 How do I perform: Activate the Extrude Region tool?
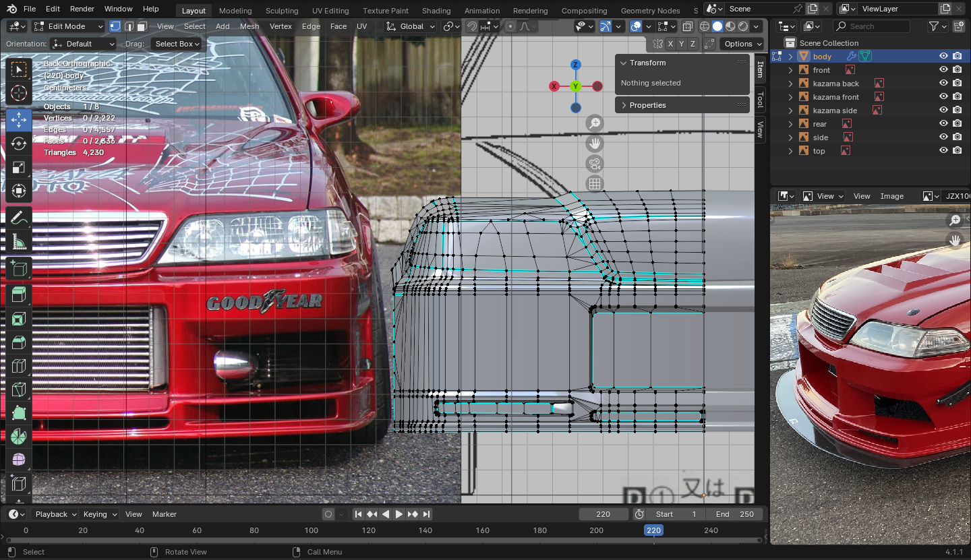tap(19, 295)
